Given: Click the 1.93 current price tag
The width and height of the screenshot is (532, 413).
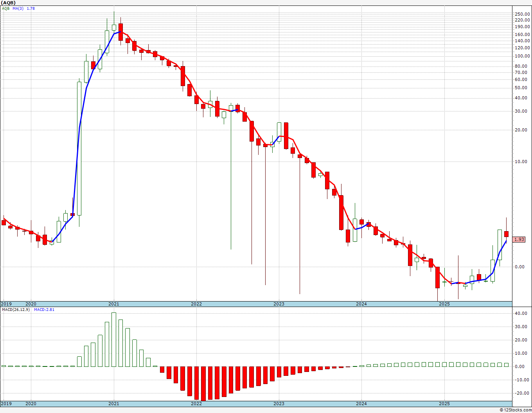Looking at the screenshot, I should point(519,239).
